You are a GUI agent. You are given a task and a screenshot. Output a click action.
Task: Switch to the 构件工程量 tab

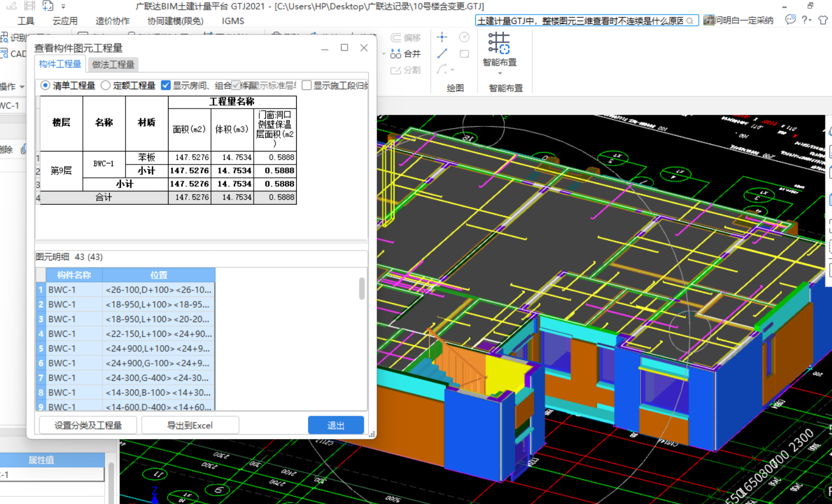(x=60, y=64)
